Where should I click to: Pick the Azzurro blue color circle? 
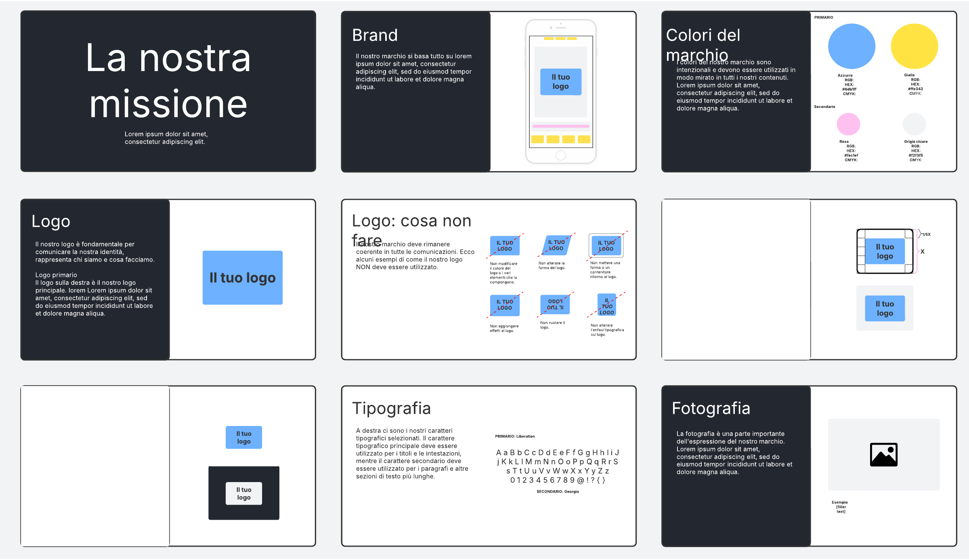coord(852,46)
